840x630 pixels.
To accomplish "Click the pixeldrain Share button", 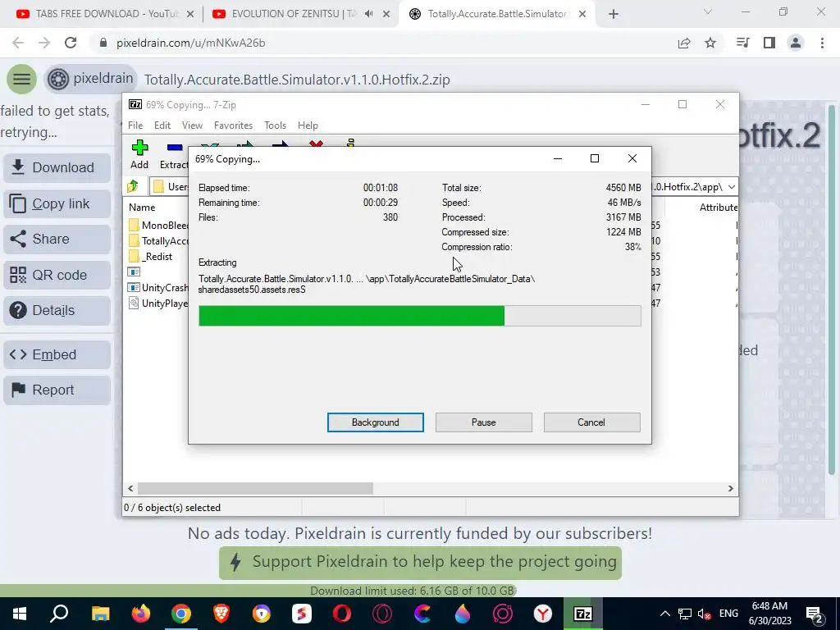I will point(57,239).
